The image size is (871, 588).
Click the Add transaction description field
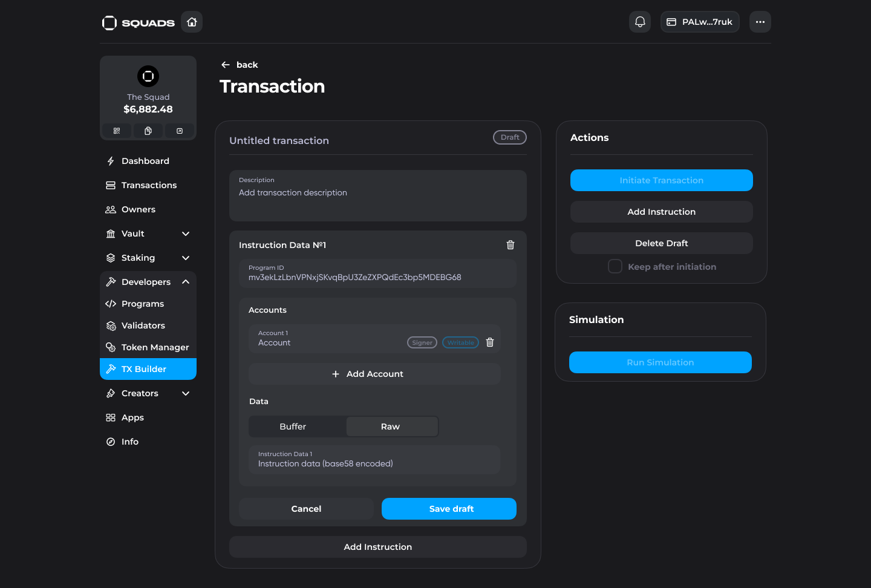pyautogui.click(x=377, y=193)
